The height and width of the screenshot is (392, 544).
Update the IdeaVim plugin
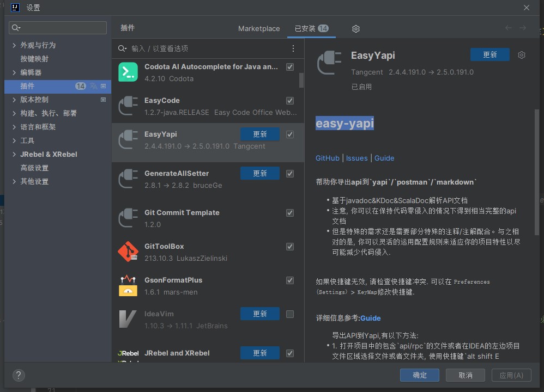[260, 314]
